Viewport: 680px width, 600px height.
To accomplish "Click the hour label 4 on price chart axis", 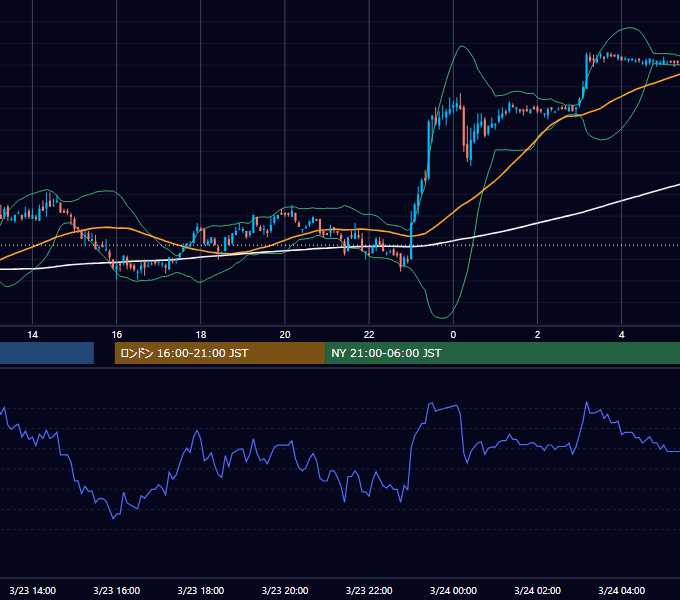I will click(x=621, y=335).
